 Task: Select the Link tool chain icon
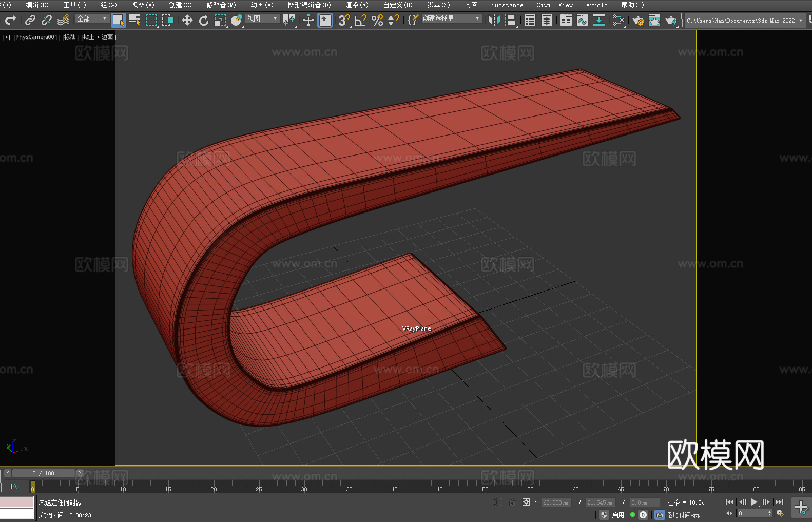30,20
